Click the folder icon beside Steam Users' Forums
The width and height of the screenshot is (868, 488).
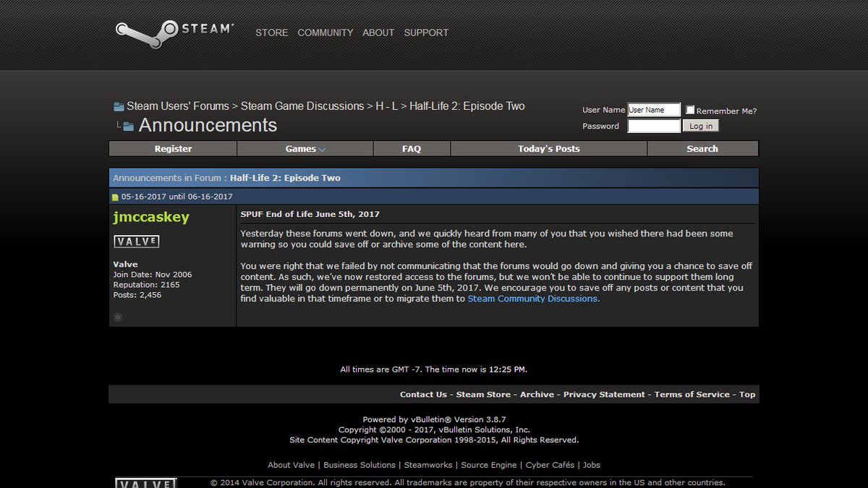coord(119,107)
